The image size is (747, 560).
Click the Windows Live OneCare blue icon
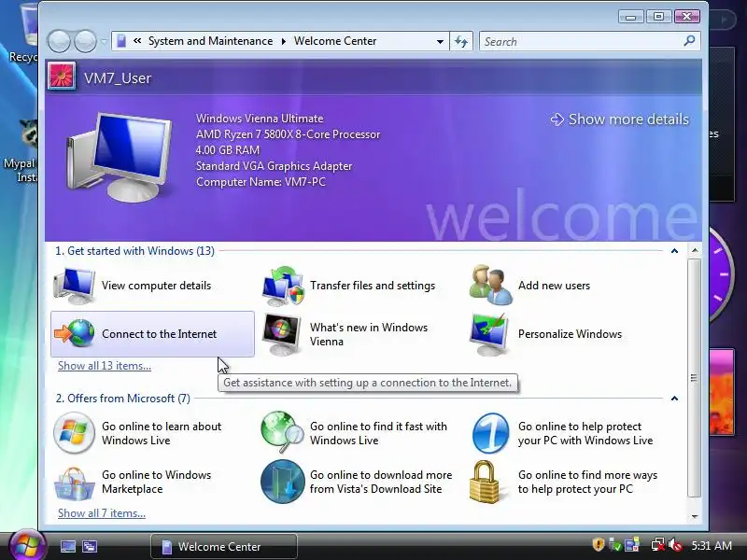pyautogui.click(x=490, y=433)
